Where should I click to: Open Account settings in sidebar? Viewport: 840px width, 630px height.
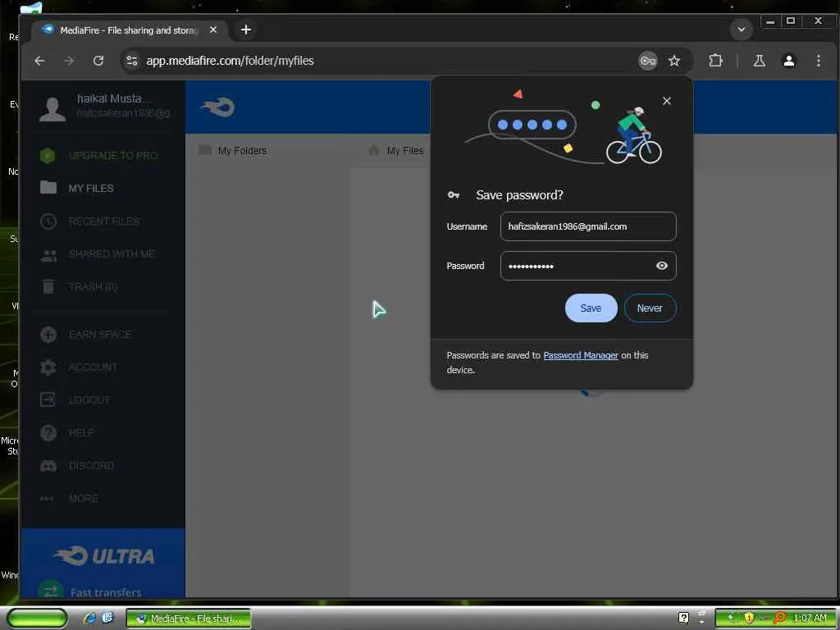[79, 367]
